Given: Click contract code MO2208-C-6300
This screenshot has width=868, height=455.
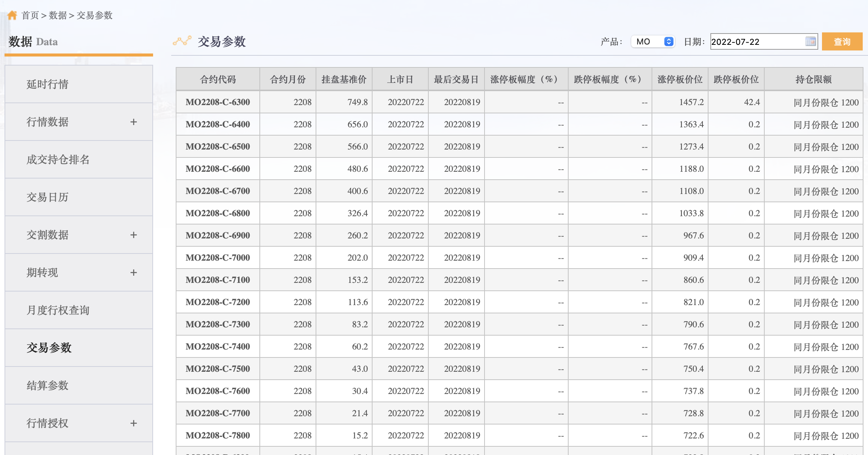Looking at the screenshot, I should point(218,102).
